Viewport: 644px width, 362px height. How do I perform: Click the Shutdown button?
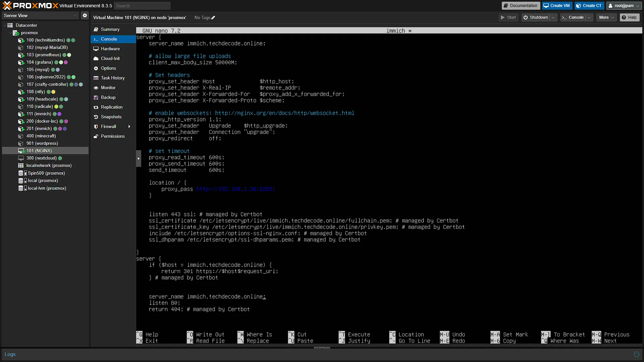pyautogui.click(x=536, y=17)
